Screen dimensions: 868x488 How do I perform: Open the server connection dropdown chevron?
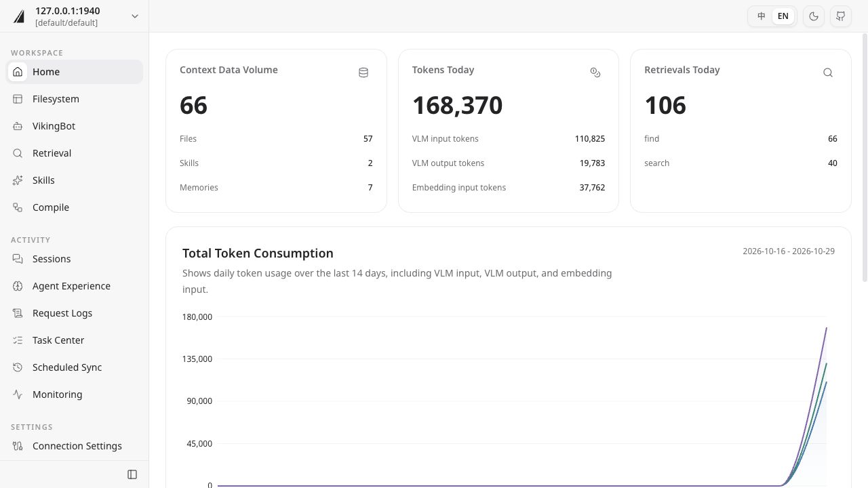pos(135,16)
